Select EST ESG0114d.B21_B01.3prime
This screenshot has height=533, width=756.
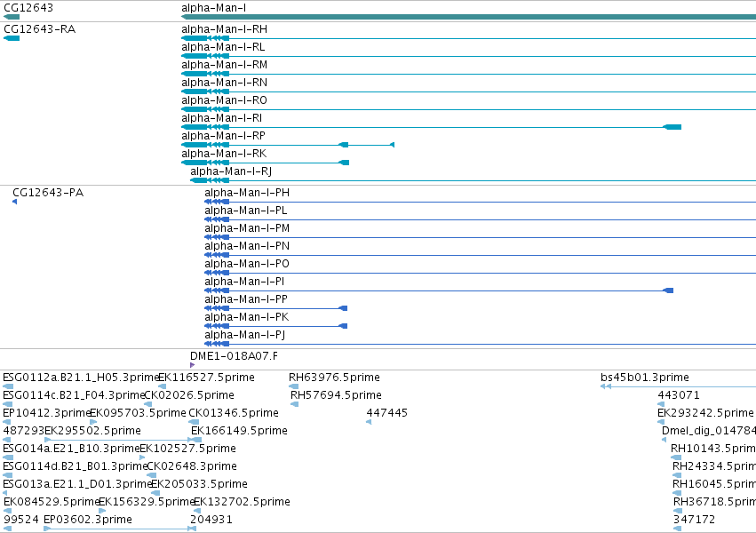pos(75,466)
